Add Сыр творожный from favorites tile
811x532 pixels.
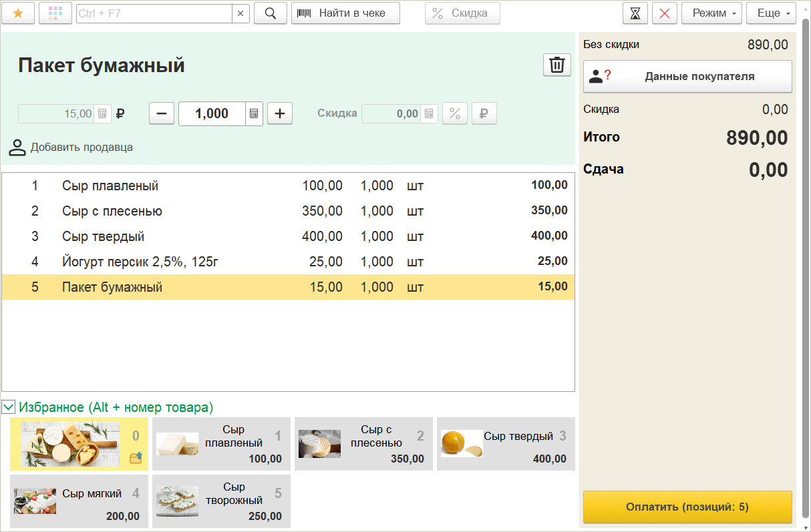[221, 501]
